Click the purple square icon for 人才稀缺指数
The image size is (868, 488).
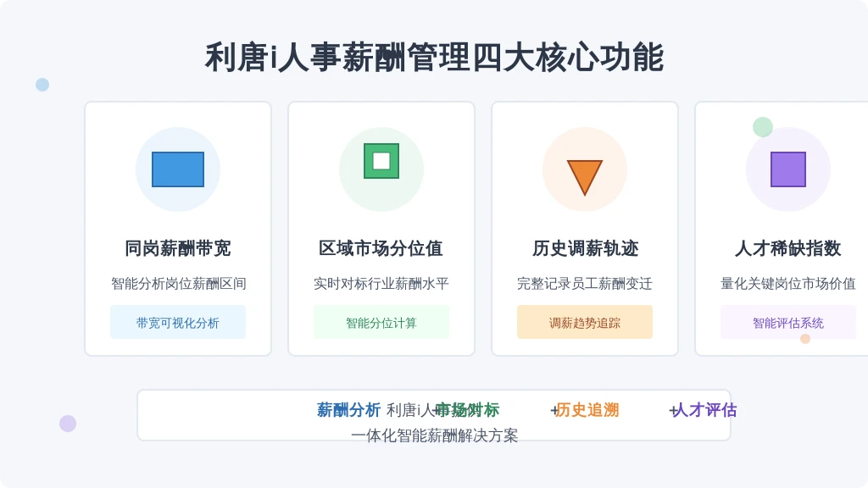(x=788, y=169)
